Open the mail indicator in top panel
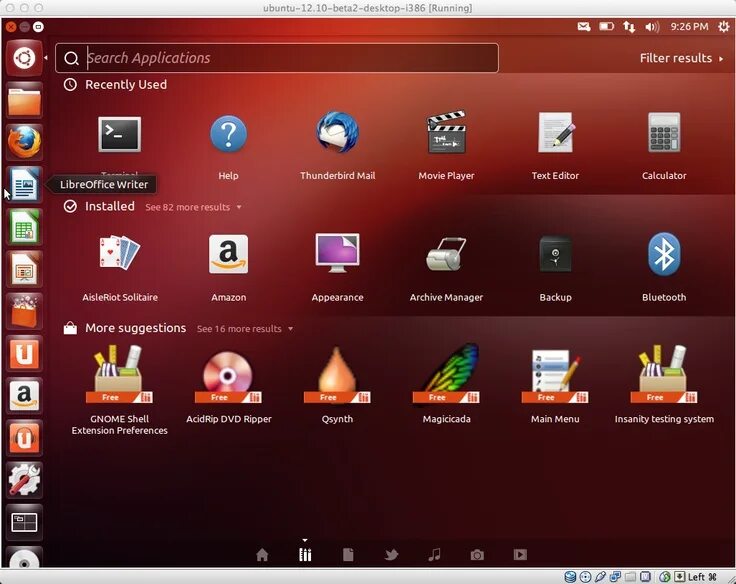The height and width of the screenshot is (584, 736). pyautogui.click(x=583, y=27)
